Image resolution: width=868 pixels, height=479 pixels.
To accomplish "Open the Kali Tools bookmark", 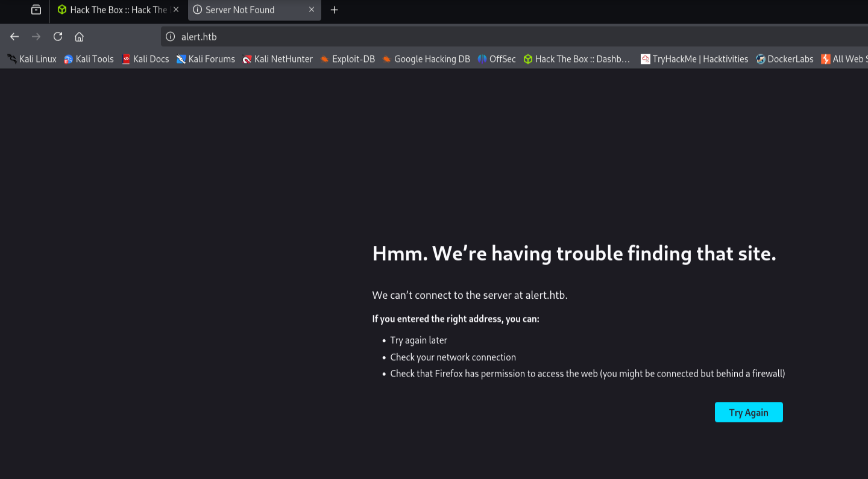I will tap(89, 59).
